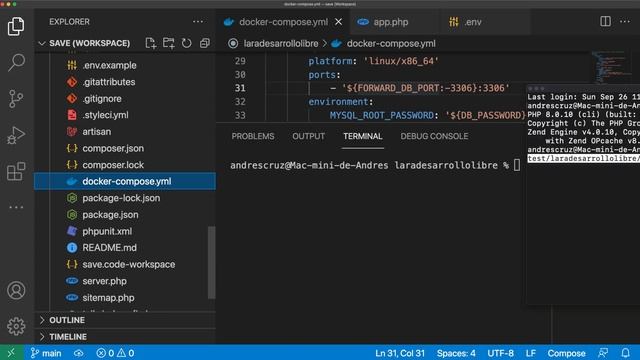
Task: Click the remote window indicator in status bar
Action: (x=11, y=353)
